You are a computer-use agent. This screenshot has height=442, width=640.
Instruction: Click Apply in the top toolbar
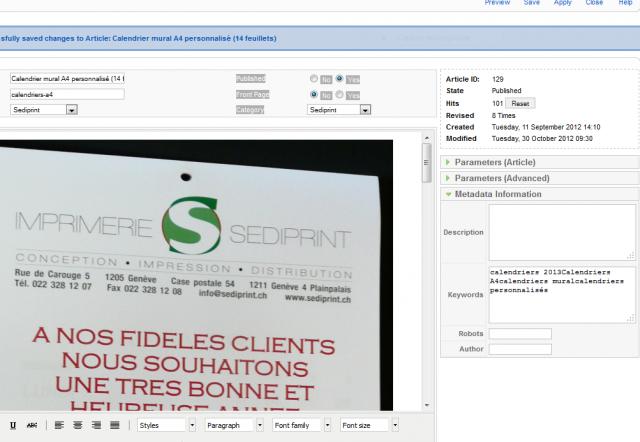562,2
